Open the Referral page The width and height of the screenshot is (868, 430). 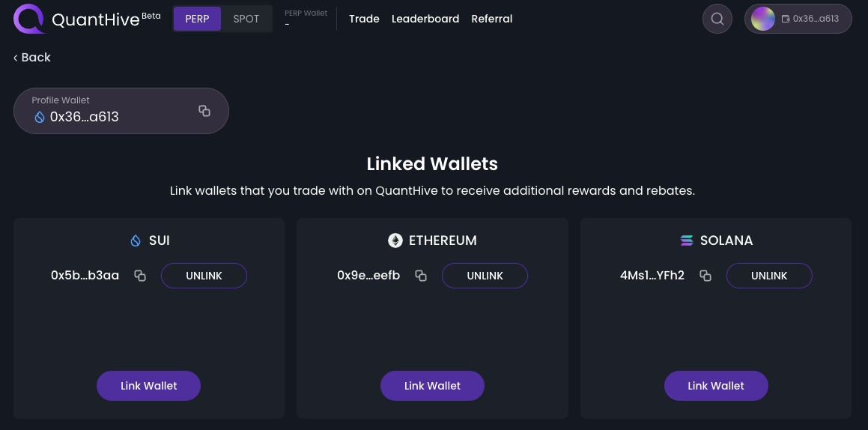[492, 19]
